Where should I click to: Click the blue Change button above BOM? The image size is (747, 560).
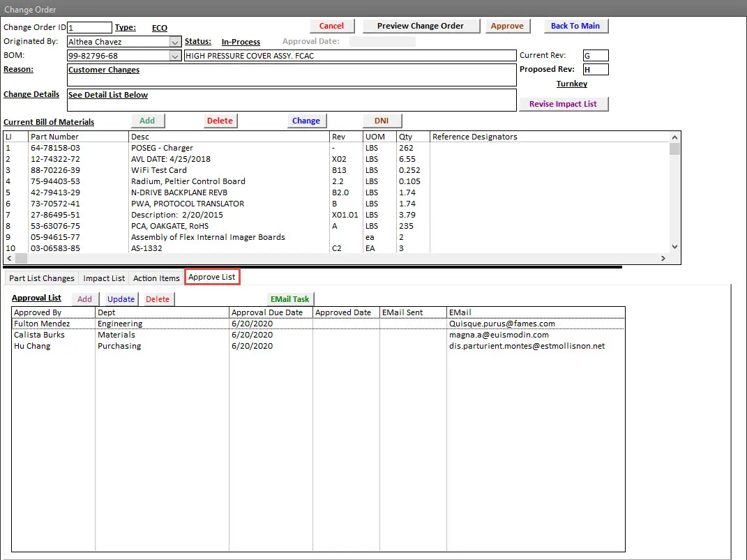click(305, 121)
